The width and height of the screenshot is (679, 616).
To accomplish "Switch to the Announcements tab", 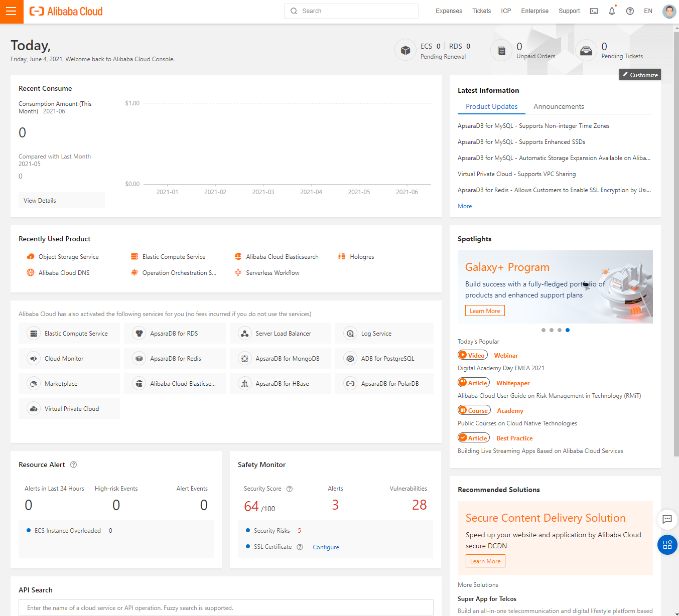I will pyautogui.click(x=559, y=106).
